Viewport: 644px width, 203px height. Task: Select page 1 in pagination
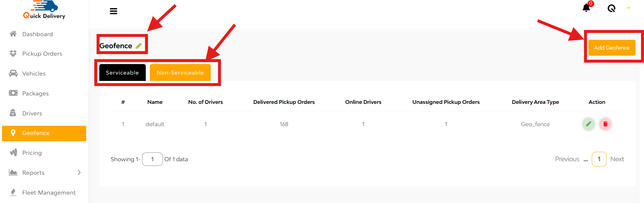tap(599, 159)
